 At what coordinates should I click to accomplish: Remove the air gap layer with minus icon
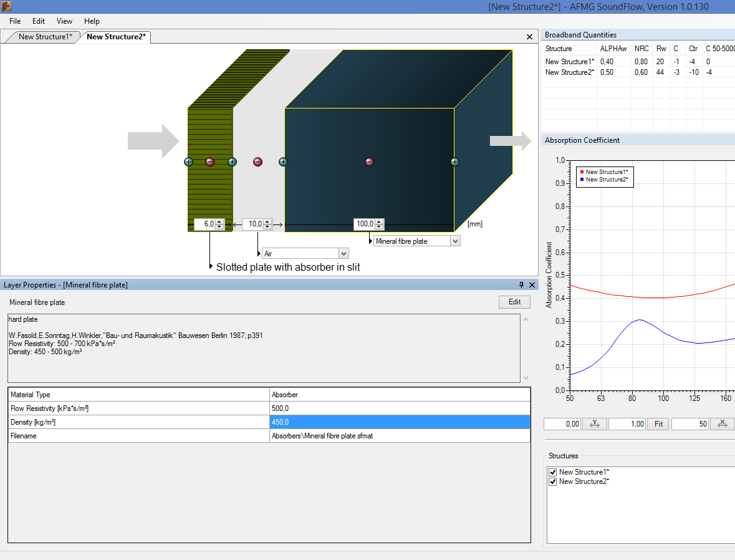tap(257, 162)
